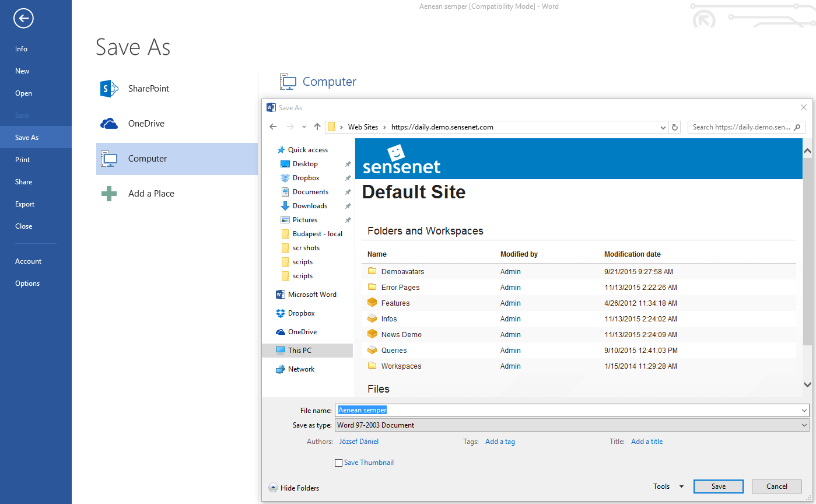Open the Error Pages folder row
Viewport: 816px width, 504px height.
[579, 287]
